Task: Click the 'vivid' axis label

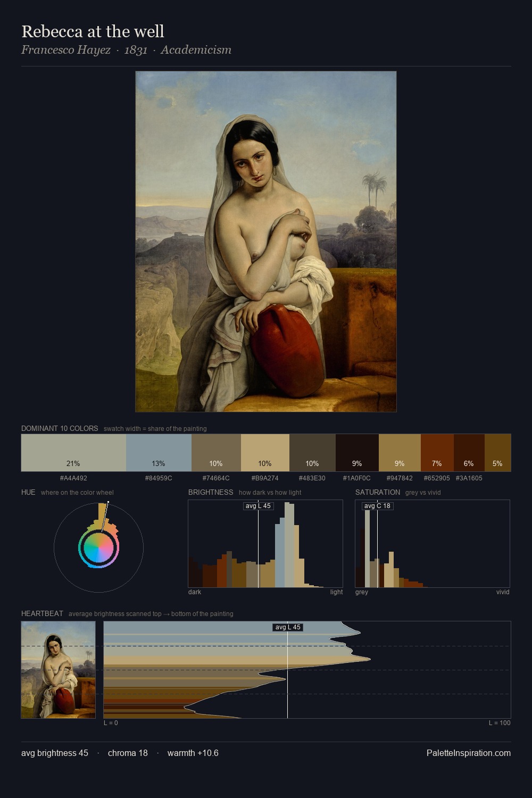Action: 503,592
